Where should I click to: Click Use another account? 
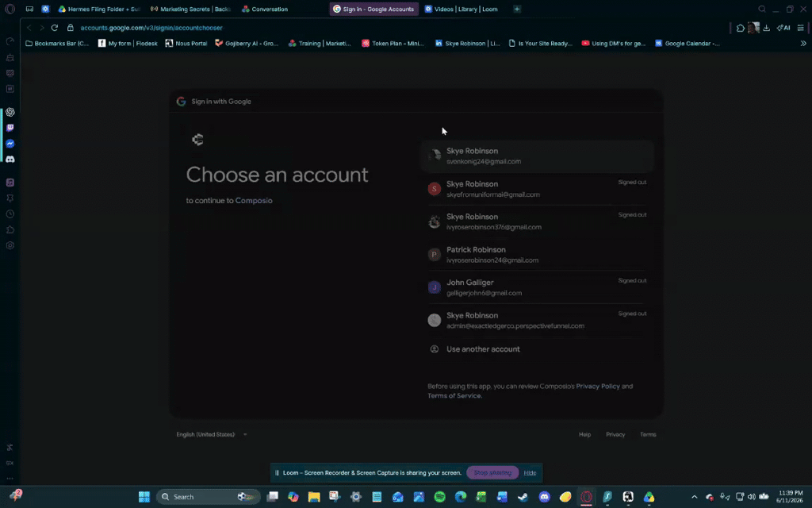click(x=537, y=349)
